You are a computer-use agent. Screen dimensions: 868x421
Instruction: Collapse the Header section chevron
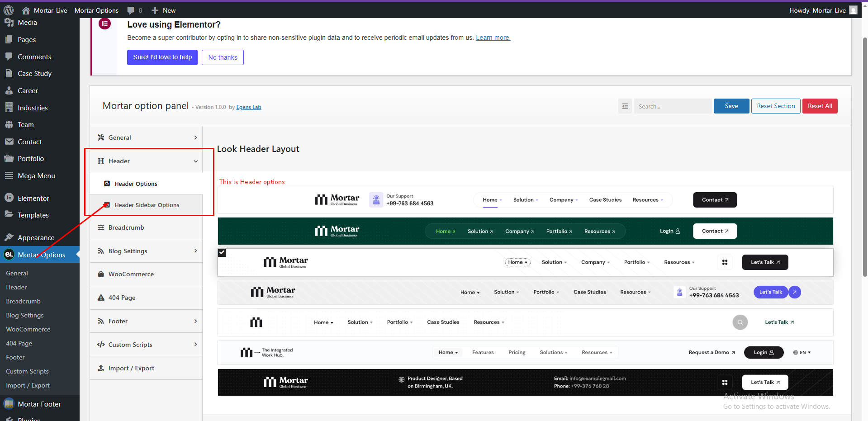pos(195,161)
